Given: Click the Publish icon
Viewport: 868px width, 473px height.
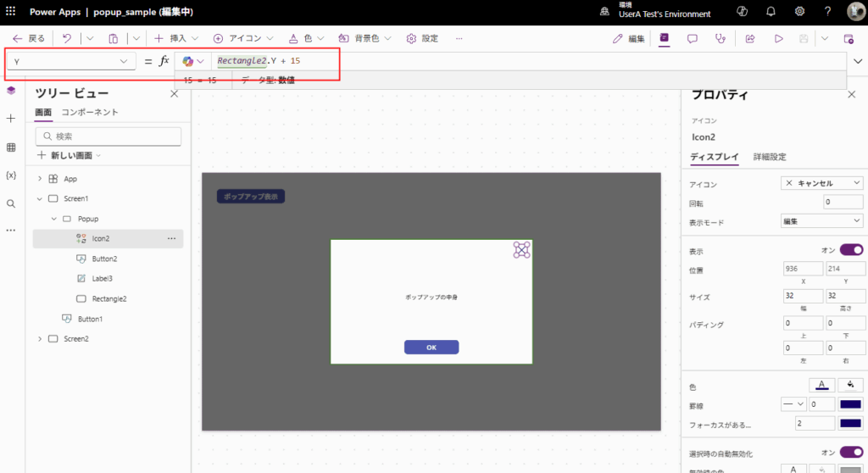Looking at the screenshot, I should (x=849, y=38).
